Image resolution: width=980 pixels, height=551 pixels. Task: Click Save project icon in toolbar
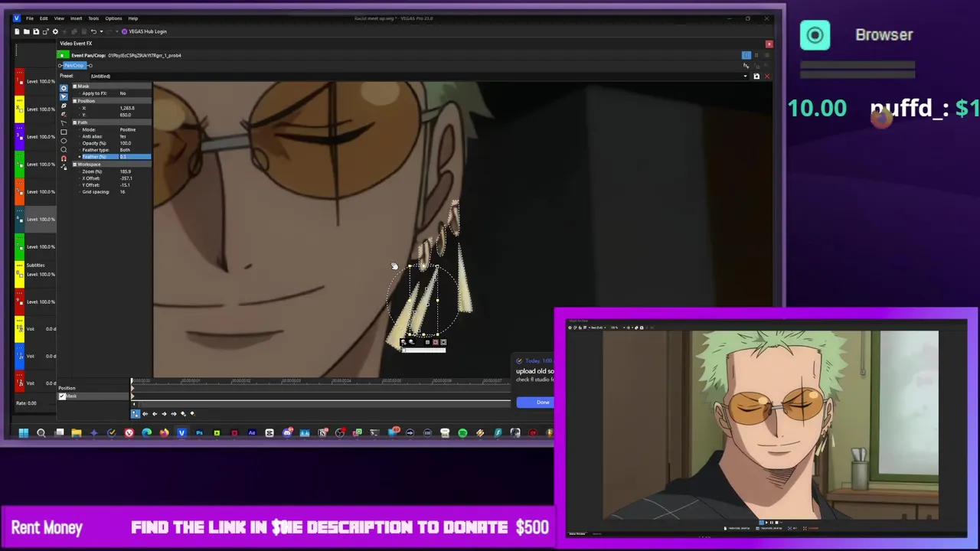click(x=36, y=31)
